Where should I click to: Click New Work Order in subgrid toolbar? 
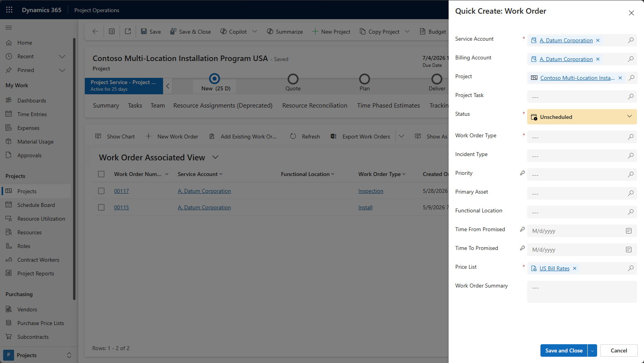point(172,137)
